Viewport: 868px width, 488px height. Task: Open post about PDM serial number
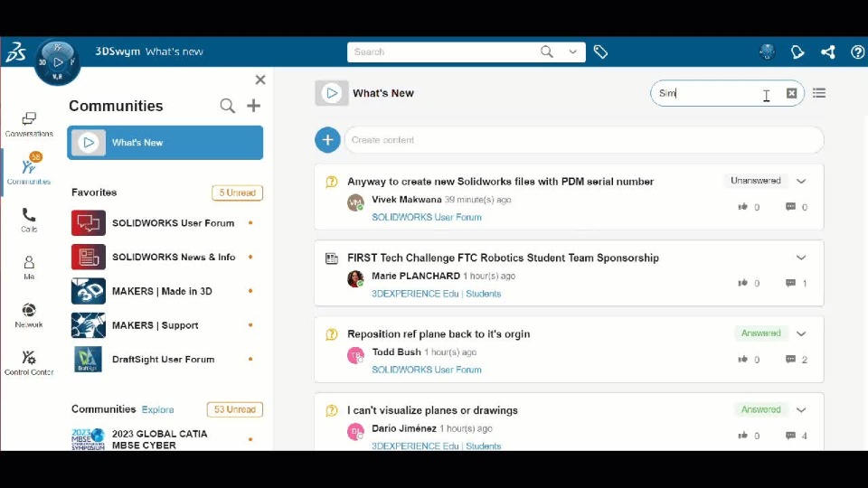[x=500, y=182]
